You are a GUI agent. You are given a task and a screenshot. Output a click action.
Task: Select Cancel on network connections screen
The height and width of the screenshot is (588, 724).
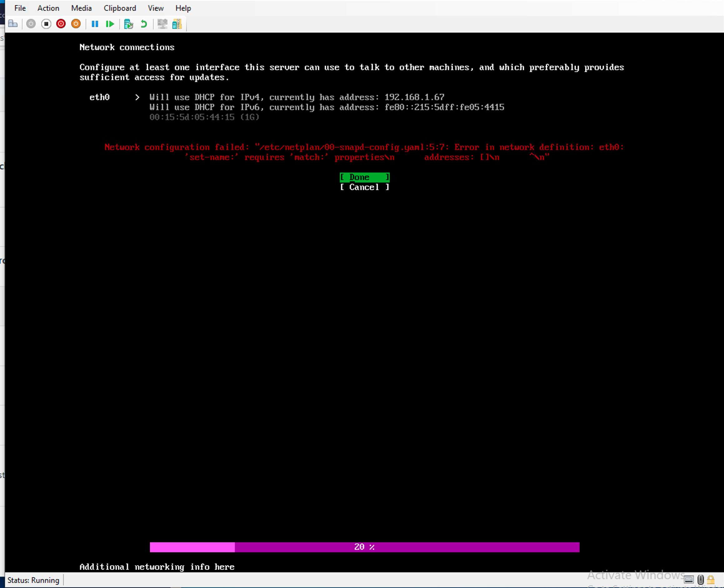[364, 187]
